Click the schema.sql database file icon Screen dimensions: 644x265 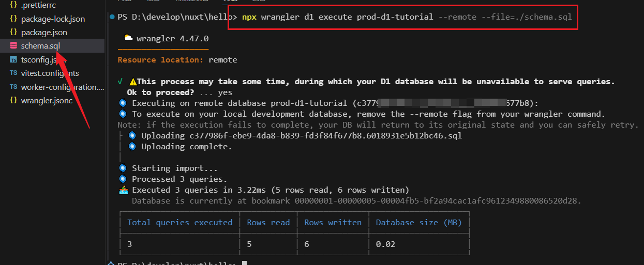[13, 46]
